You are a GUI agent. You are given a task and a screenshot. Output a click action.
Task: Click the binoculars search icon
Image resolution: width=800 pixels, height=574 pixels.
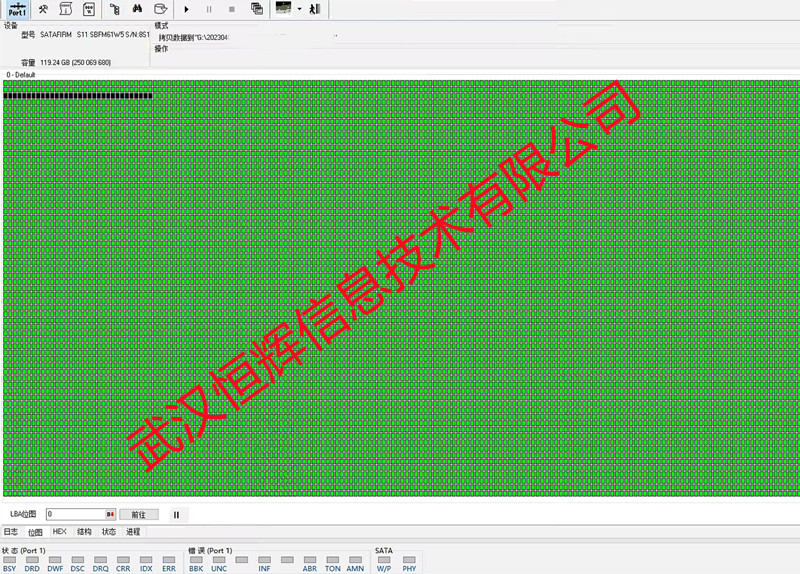tap(137, 9)
